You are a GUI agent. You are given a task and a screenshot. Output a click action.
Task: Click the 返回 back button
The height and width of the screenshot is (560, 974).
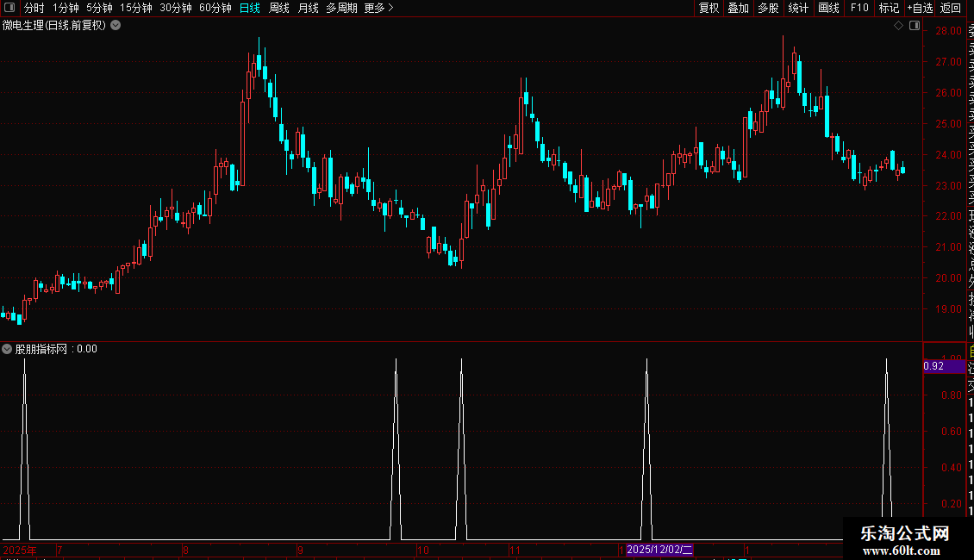951,8
